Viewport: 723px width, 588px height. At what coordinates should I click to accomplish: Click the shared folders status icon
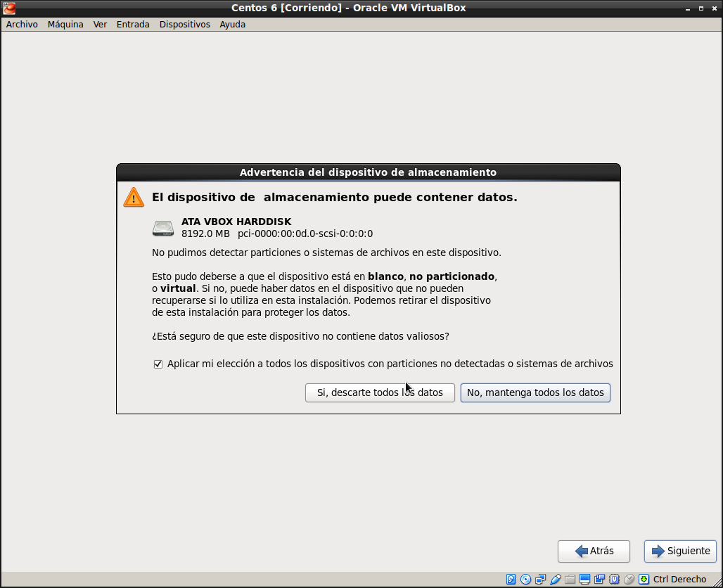click(x=570, y=580)
